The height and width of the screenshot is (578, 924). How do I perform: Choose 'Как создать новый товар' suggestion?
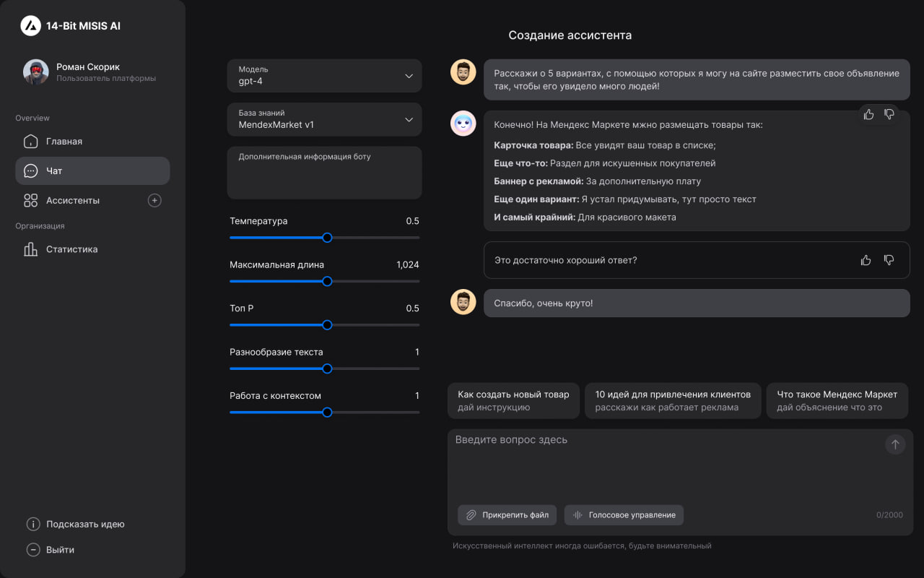click(513, 401)
